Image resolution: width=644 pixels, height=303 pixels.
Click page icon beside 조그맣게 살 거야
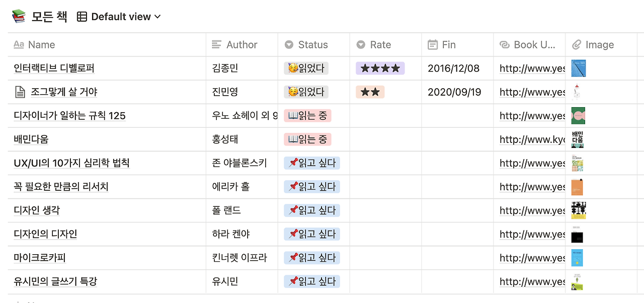coord(20,92)
